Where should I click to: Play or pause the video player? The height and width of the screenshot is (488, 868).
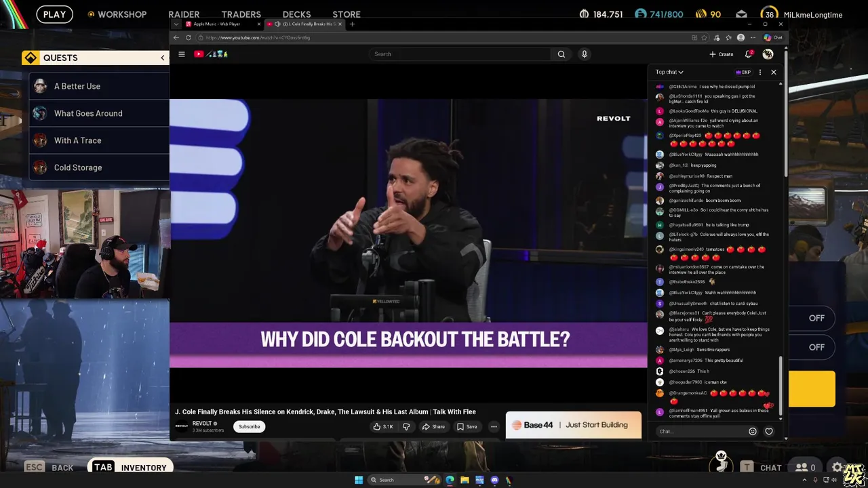408,234
